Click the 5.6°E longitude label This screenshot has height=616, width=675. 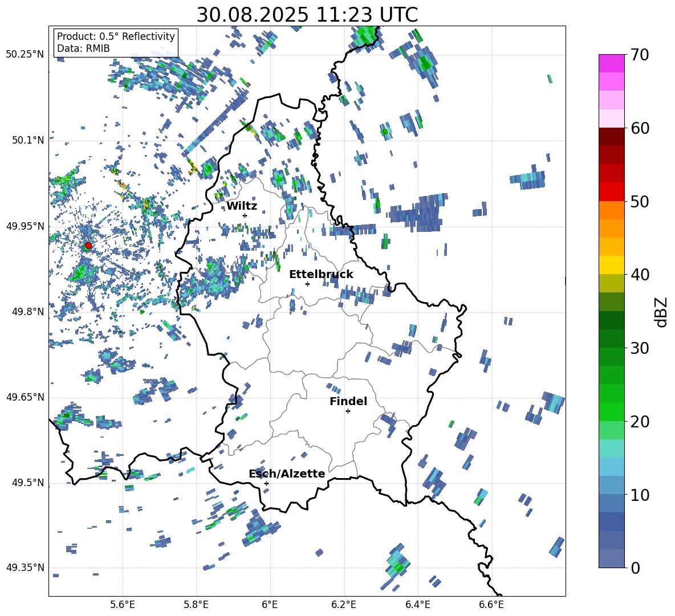(123, 605)
